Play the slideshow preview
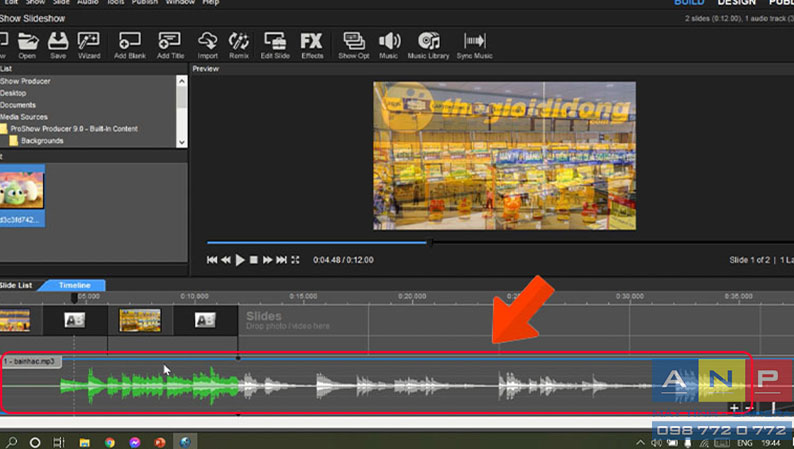794x449 pixels. (240, 260)
